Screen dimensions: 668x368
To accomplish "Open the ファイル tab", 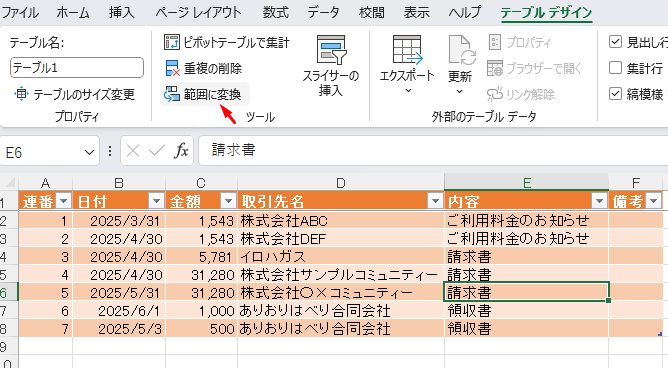I will (x=20, y=12).
